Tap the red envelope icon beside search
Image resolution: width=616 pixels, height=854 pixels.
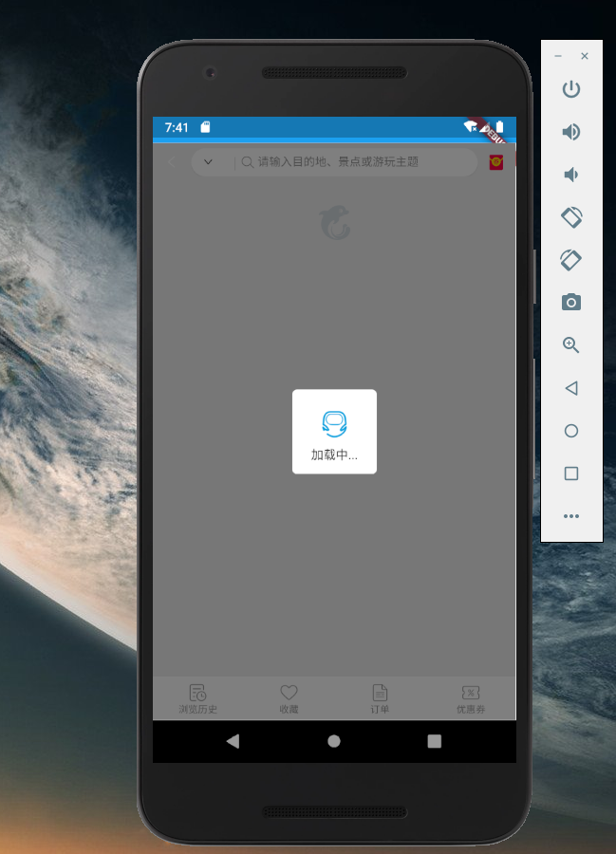pyautogui.click(x=495, y=162)
